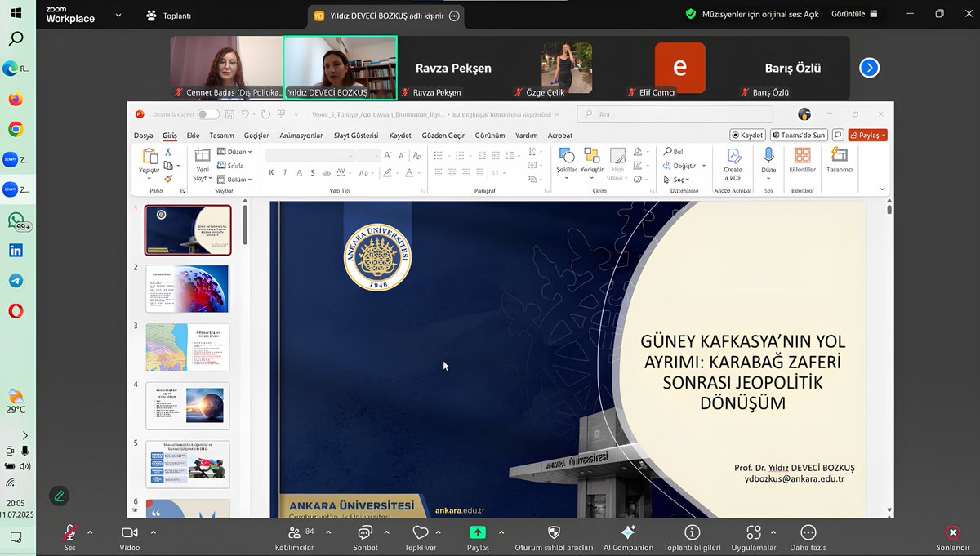Click the Zoom security shield icon
The image size is (980, 556).
pos(691,14)
